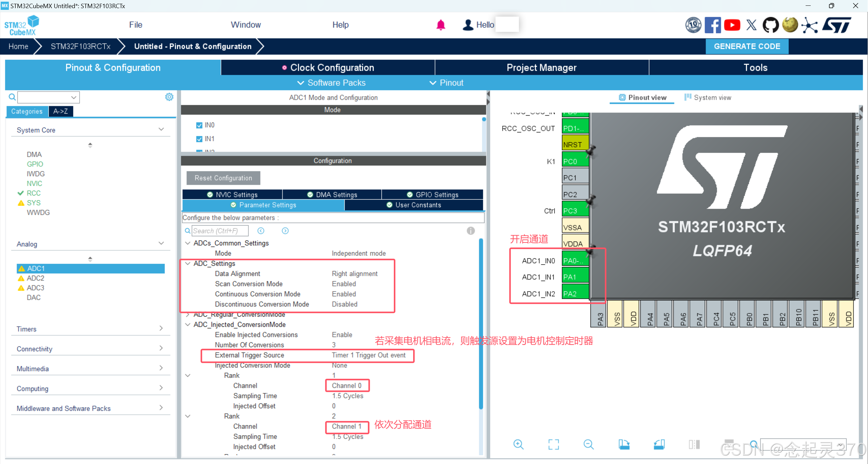Viewport: 868px width, 464px height.
Task: Click zoom out icon in pinout view
Action: tap(588, 444)
